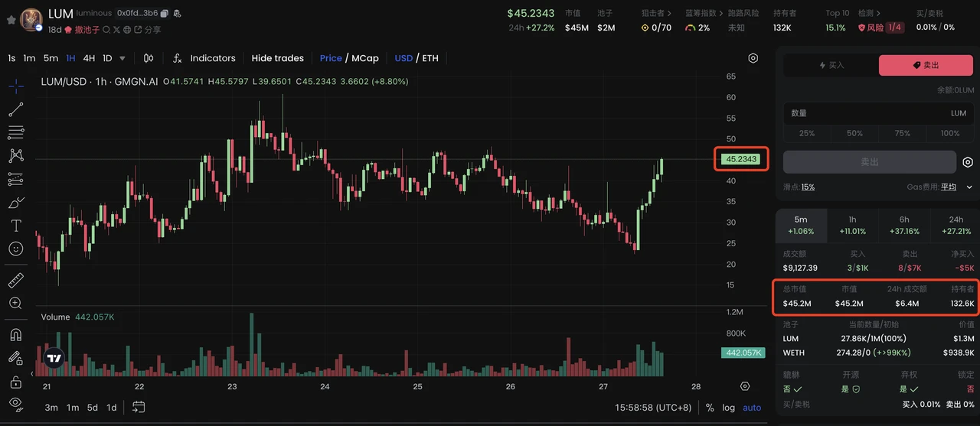Pick the text annotation tool
Image resolution: width=980 pixels, height=426 pixels.
point(15,226)
